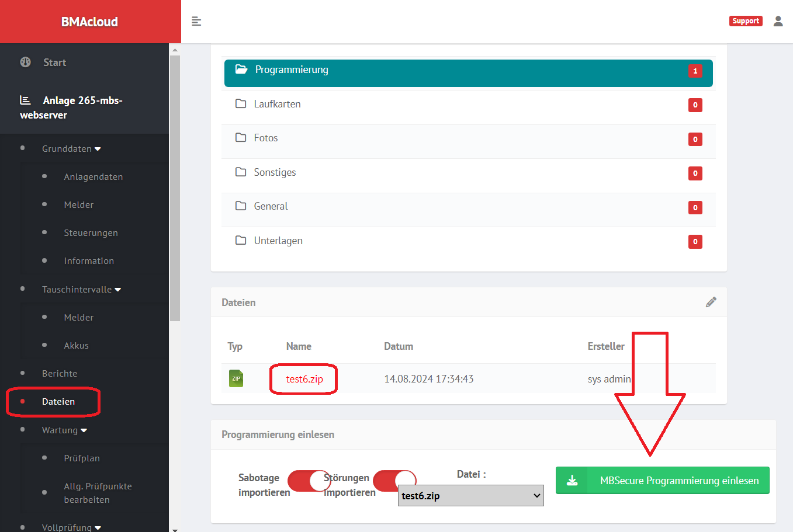Click the Anlage 265-mbs-webserver list icon

pyautogui.click(x=25, y=100)
